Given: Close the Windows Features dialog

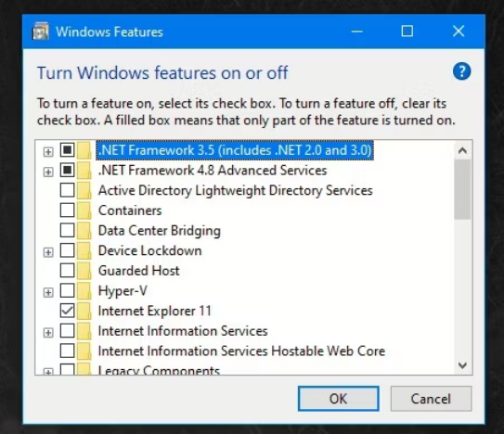Looking at the screenshot, I should [459, 32].
